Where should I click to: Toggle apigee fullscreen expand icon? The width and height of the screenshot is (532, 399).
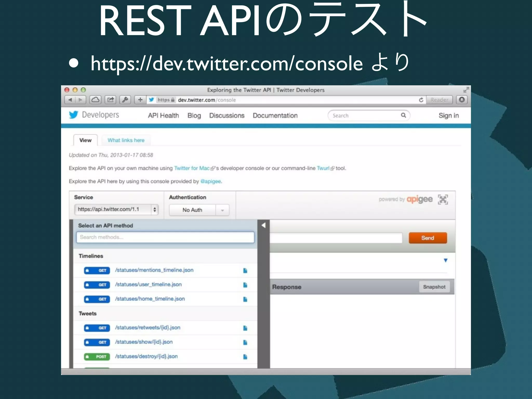443,199
